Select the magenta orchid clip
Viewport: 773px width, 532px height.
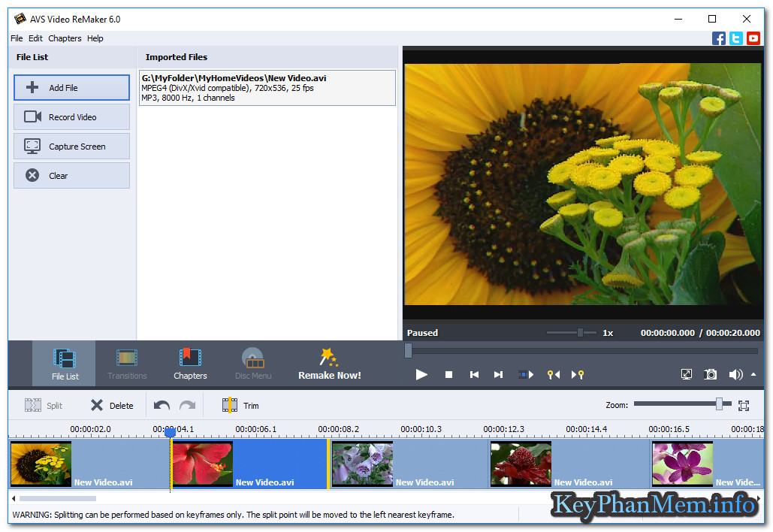707,464
